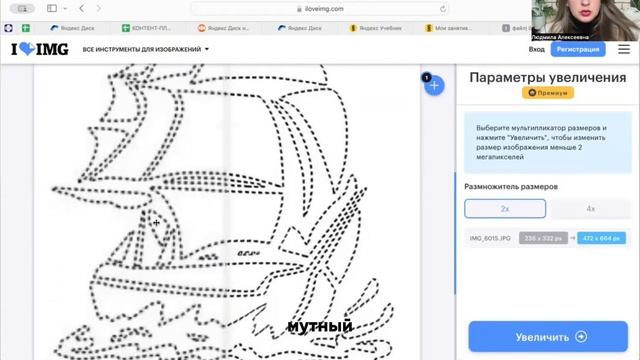Open the iLoveIMG logo home link
Screen dimensions: 640x360
pyautogui.click(x=40, y=49)
